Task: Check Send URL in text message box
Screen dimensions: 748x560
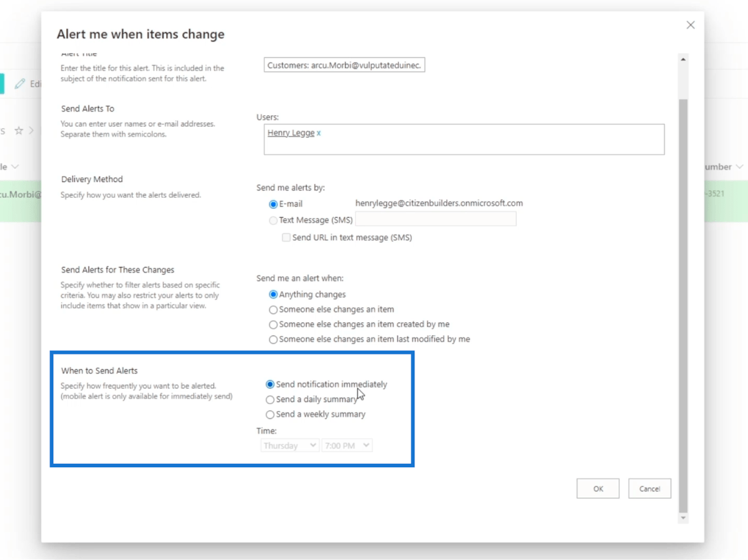Action: [x=286, y=238]
